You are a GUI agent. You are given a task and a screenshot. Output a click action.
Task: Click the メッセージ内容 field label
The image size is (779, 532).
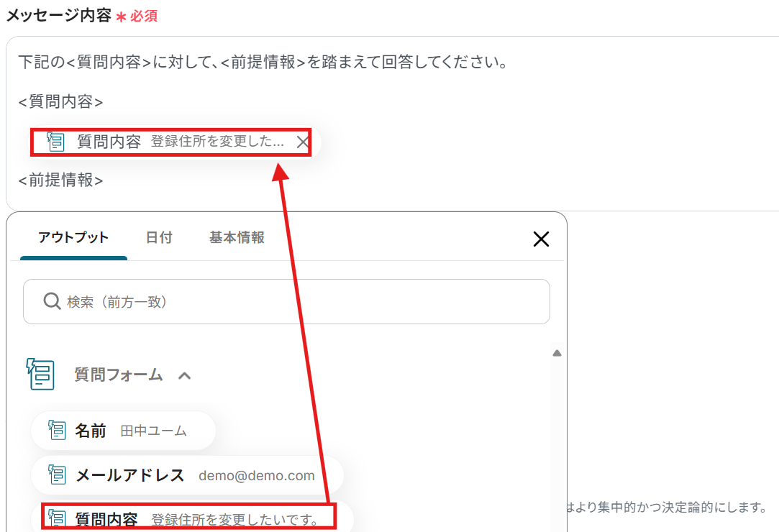click(x=59, y=15)
